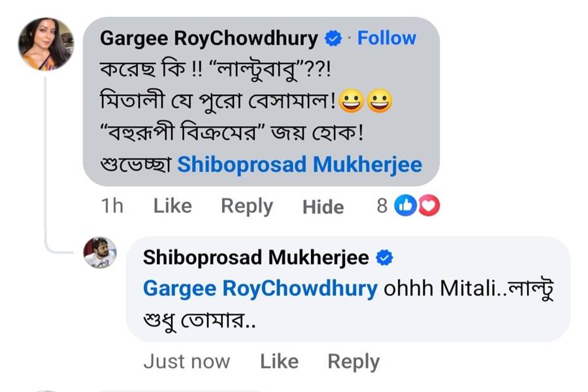Toggle Like on Gargee's comment

172,204
